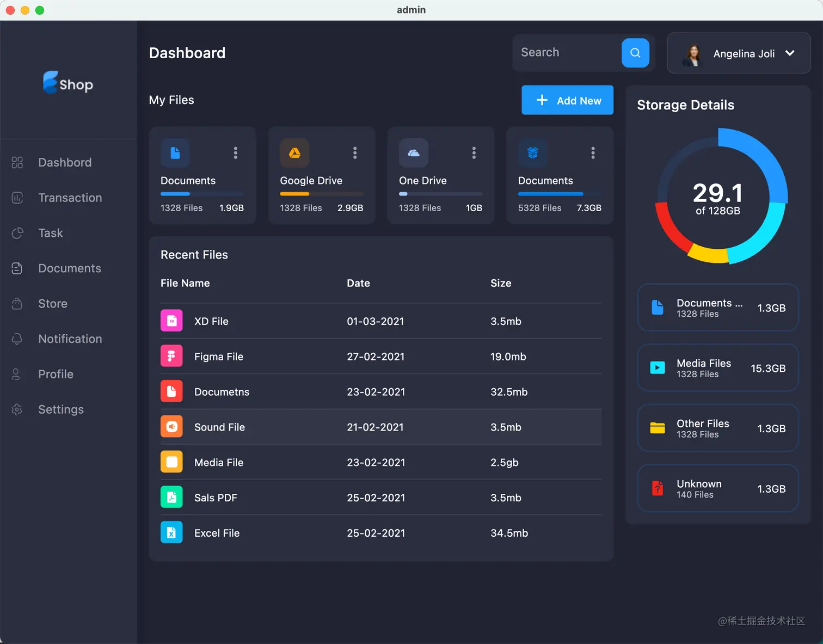Image resolution: width=823 pixels, height=644 pixels.
Task: Click the Sals PDF file name
Action: click(216, 498)
